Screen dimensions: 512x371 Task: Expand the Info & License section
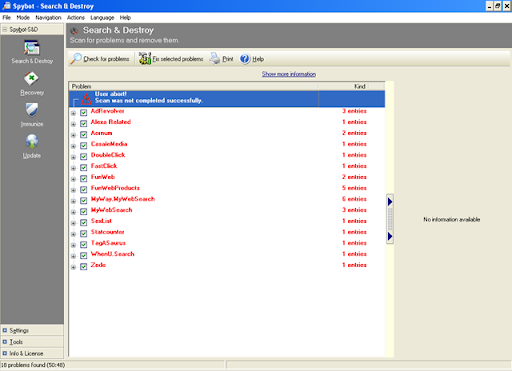[x=5, y=353]
